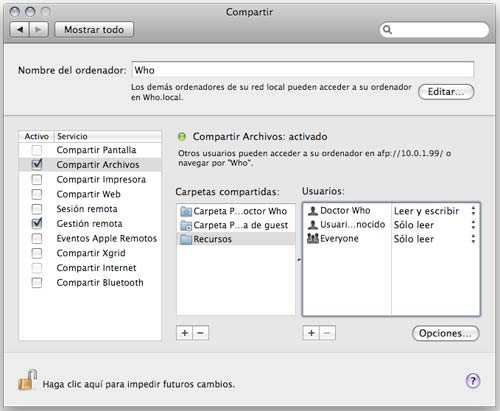Enable Compartir Pantalla checkbox
The image size is (500, 411).
click(37, 150)
